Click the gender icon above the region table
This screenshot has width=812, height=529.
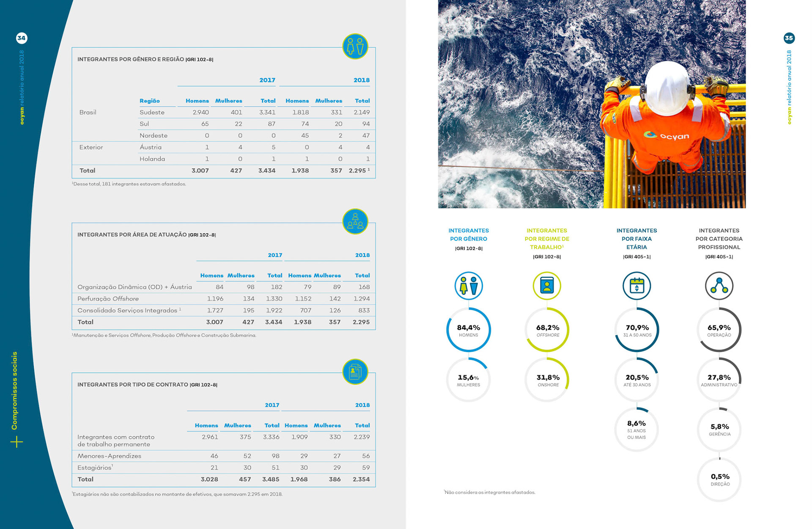tap(355, 47)
